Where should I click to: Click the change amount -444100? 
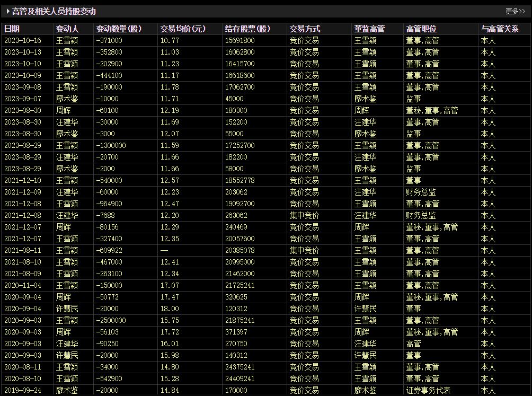109,76
